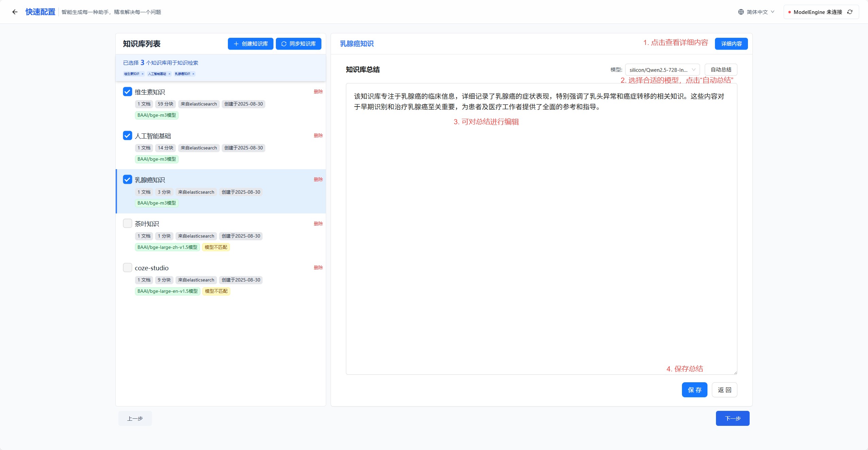868x450 pixels.
Task: Open 详细内容 for the breast cancer knowledge base
Action: point(731,44)
